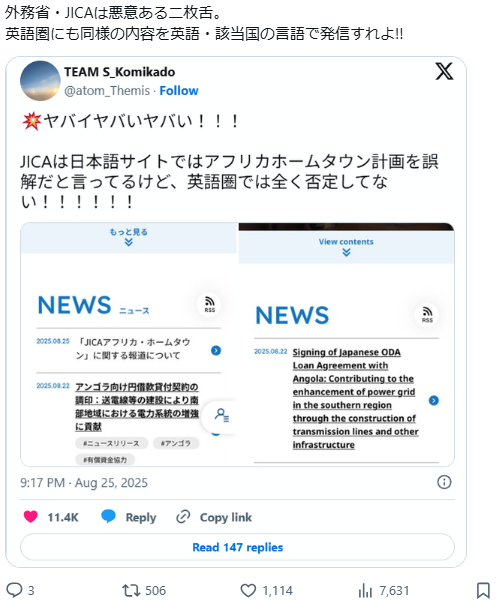The image size is (496, 601).
Task: Open TEAM S_Komikado profile avatar
Action: (x=40, y=81)
